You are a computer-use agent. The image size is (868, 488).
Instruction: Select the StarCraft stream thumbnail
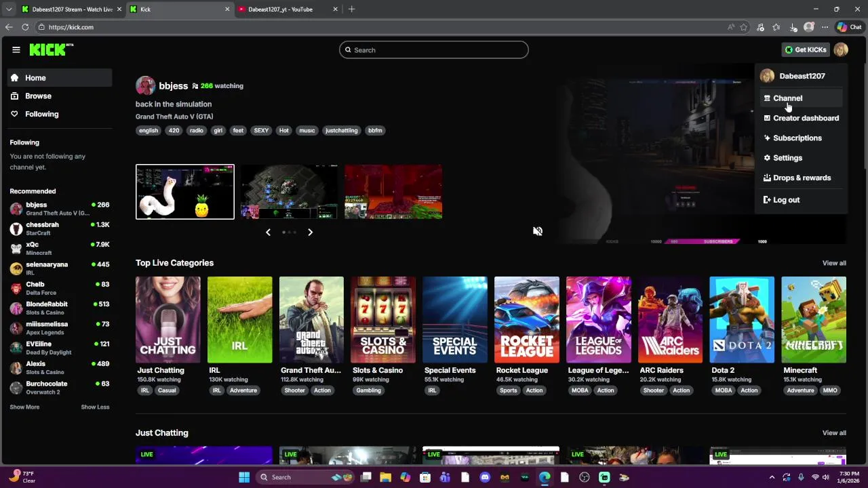coord(289,192)
